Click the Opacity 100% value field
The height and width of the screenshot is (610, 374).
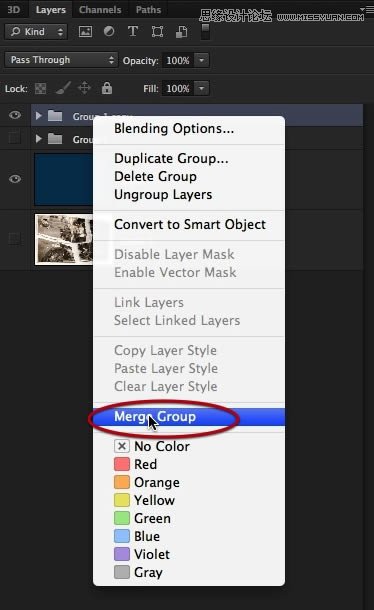click(x=178, y=60)
